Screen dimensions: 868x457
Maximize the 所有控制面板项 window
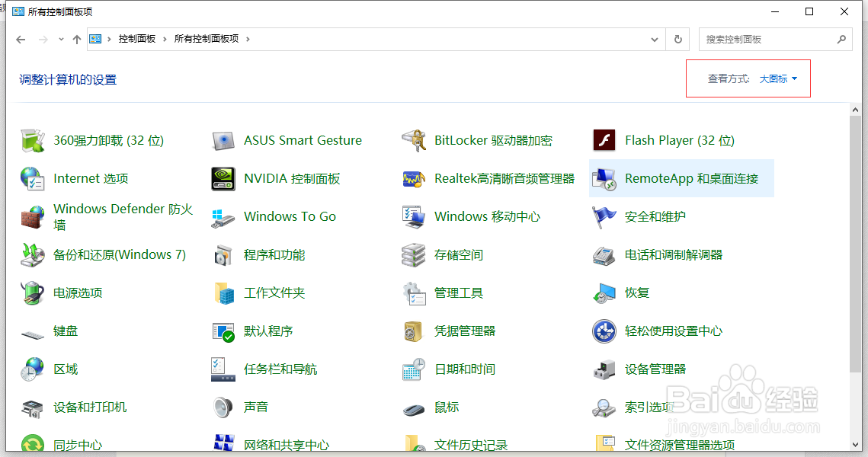pyautogui.click(x=809, y=11)
